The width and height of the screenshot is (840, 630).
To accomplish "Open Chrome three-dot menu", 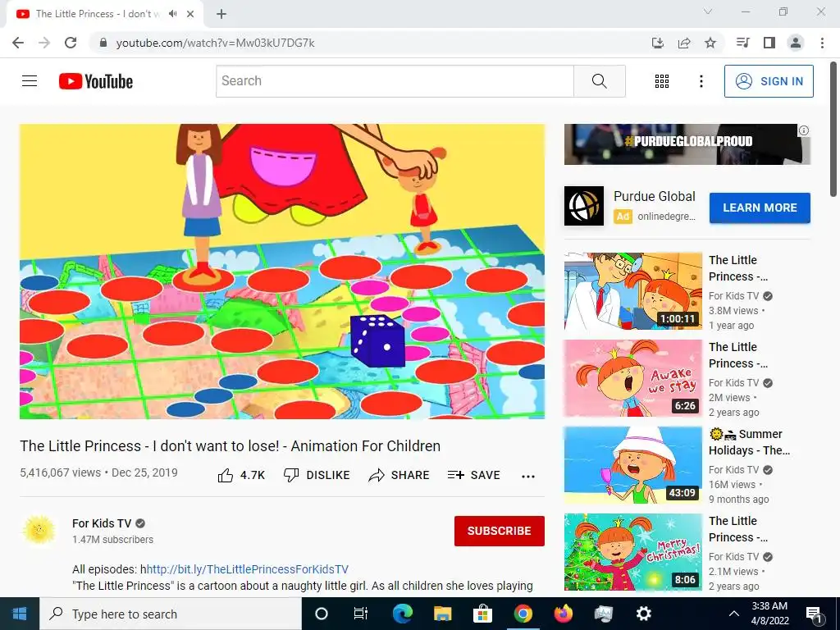I will pos(822,43).
